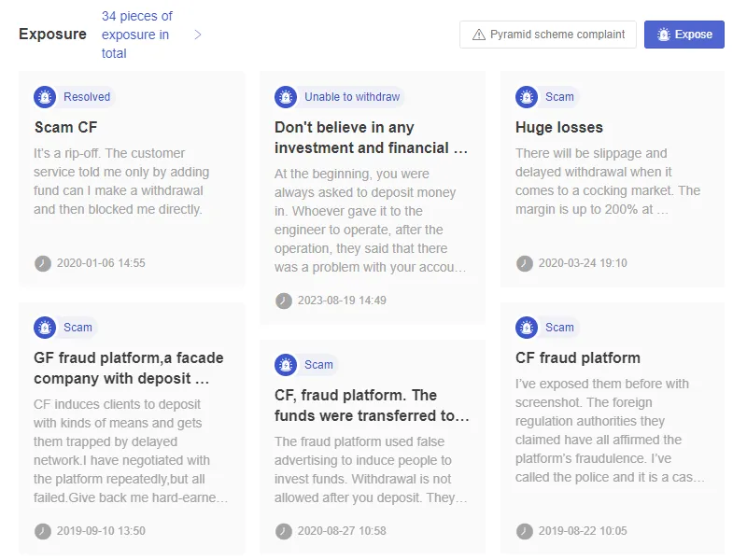The height and width of the screenshot is (560, 747).
Task: Click the siren icon on GF fraud platform card
Action: click(45, 328)
